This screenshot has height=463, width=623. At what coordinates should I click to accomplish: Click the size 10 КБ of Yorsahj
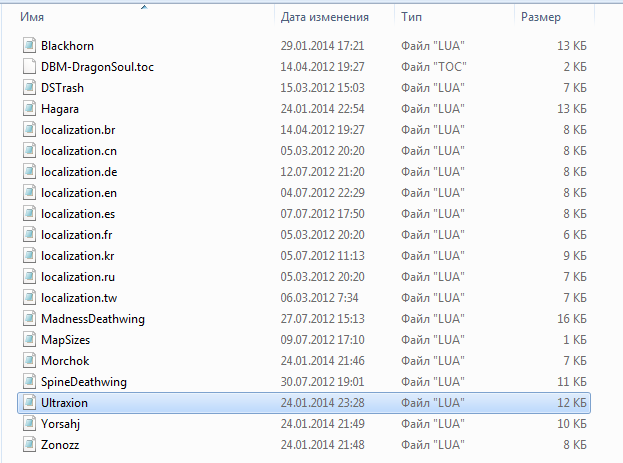(x=572, y=424)
